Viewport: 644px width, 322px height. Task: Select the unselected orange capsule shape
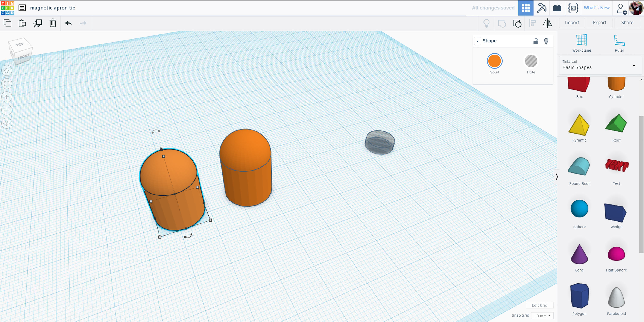(246, 168)
